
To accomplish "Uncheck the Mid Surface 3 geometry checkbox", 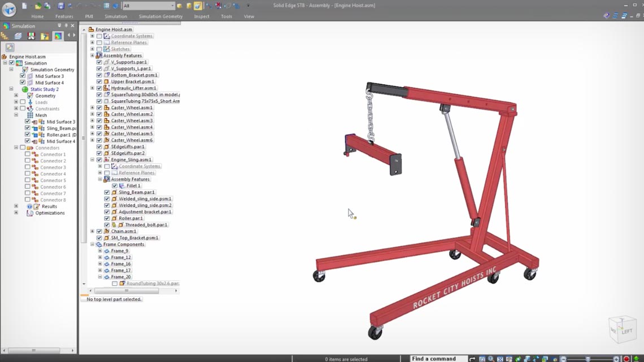I will pos(23,76).
